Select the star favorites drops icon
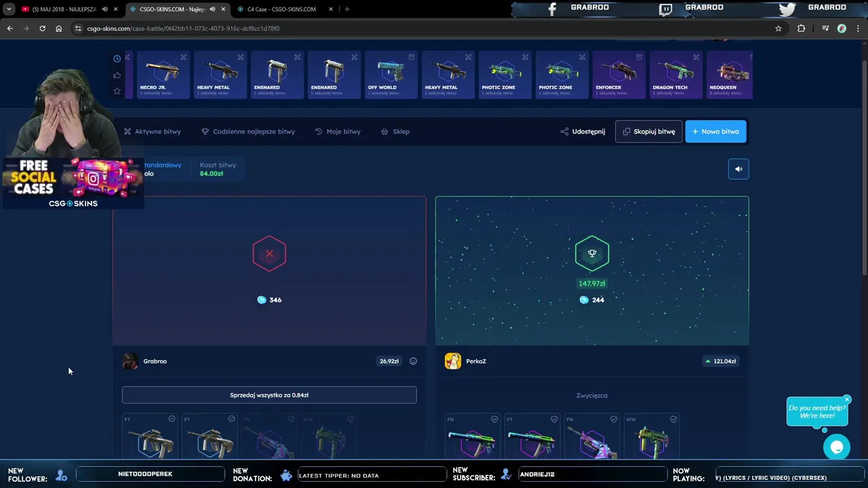This screenshot has height=488, width=868. (x=117, y=91)
